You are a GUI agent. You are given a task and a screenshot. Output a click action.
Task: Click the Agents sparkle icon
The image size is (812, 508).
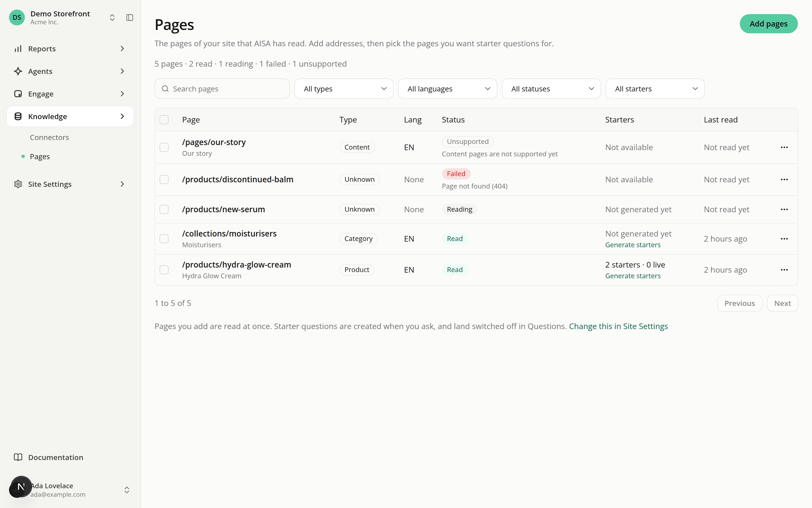pos(18,71)
